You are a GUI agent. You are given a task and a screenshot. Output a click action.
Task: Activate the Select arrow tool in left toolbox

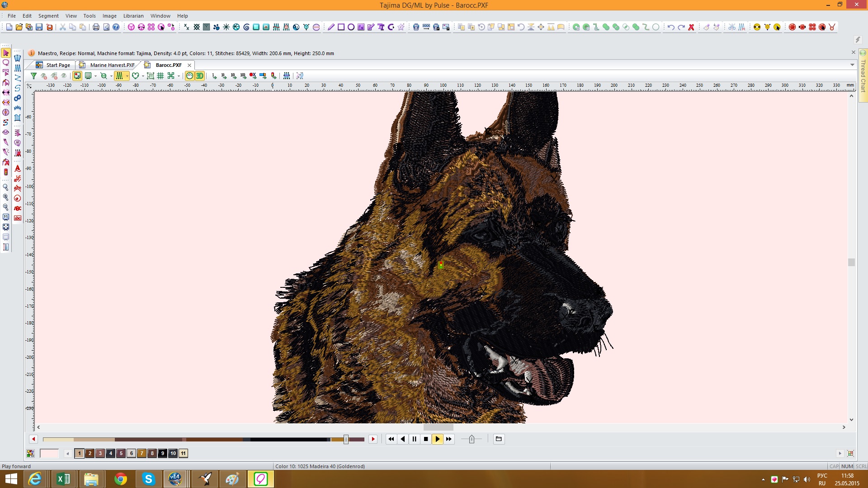click(x=6, y=53)
